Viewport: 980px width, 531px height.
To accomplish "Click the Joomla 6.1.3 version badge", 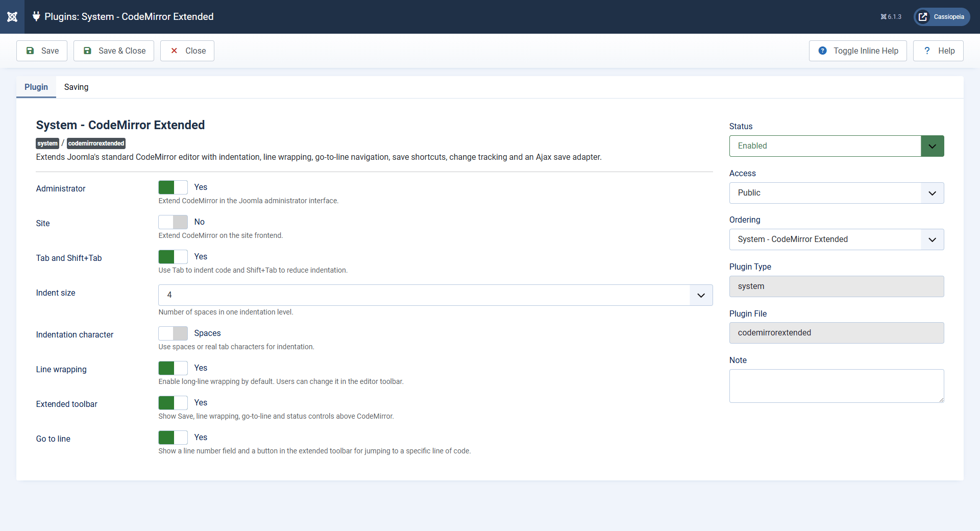I will pos(891,17).
